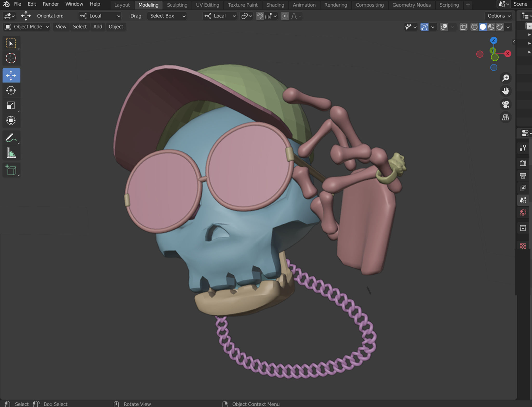Switch to the UV Editing workspace tab
This screenshot has height=407, width=532.
click(x=208, y=5)
